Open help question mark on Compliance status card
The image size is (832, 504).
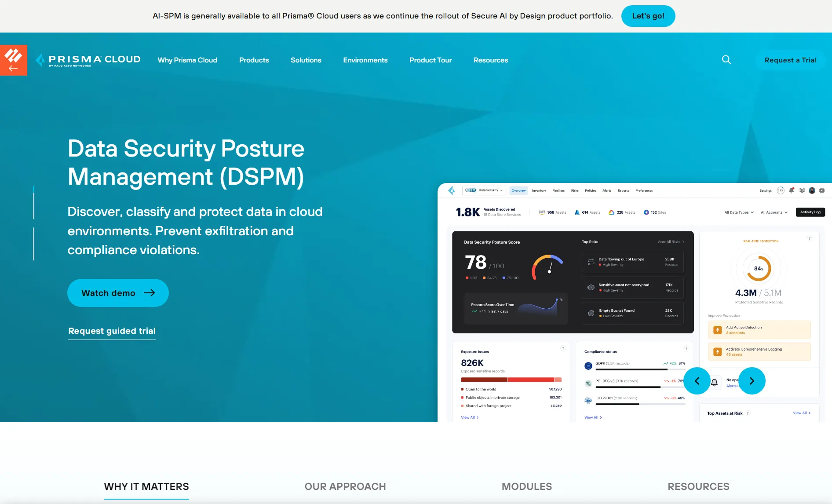point(686,347)
